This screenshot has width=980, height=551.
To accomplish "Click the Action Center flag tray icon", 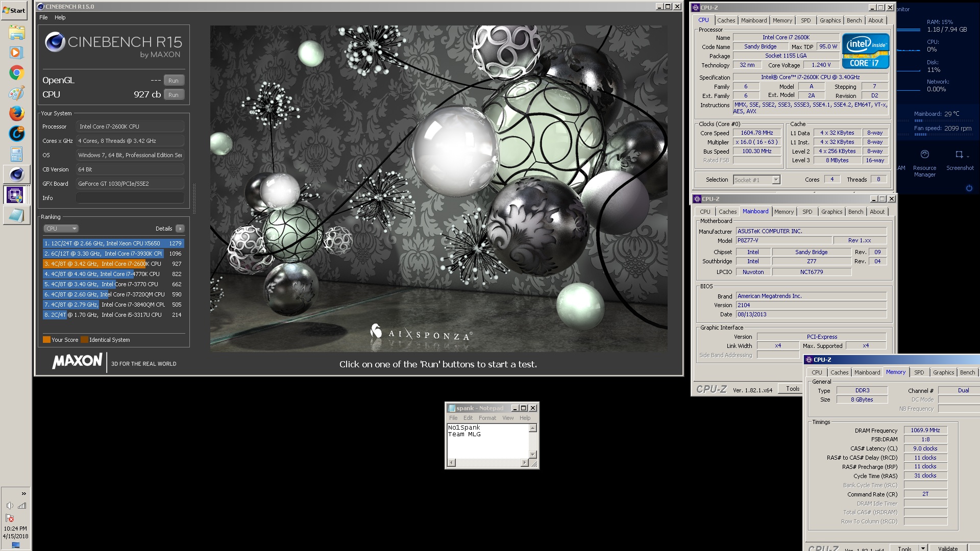I will pos(9,518).
